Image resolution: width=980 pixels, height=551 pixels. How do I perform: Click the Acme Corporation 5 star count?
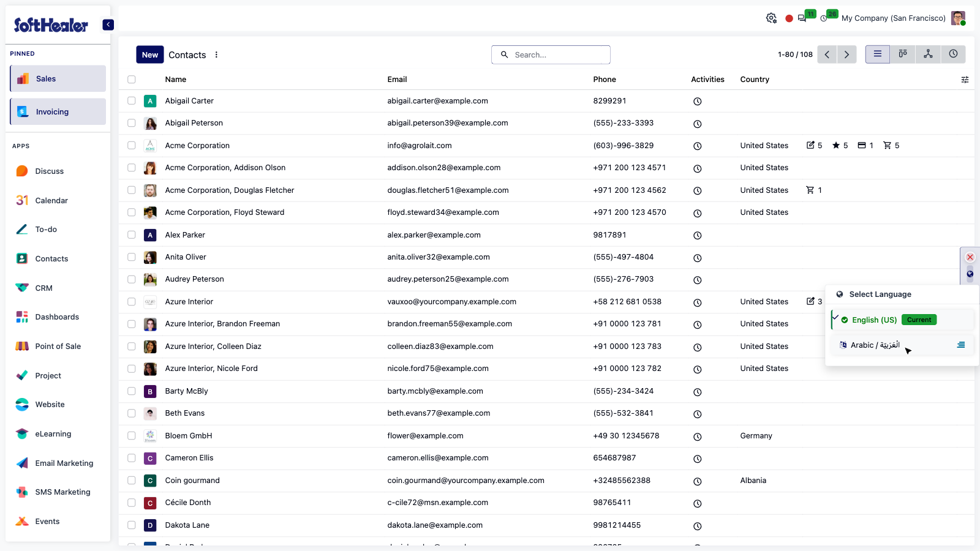coord(840,146)
